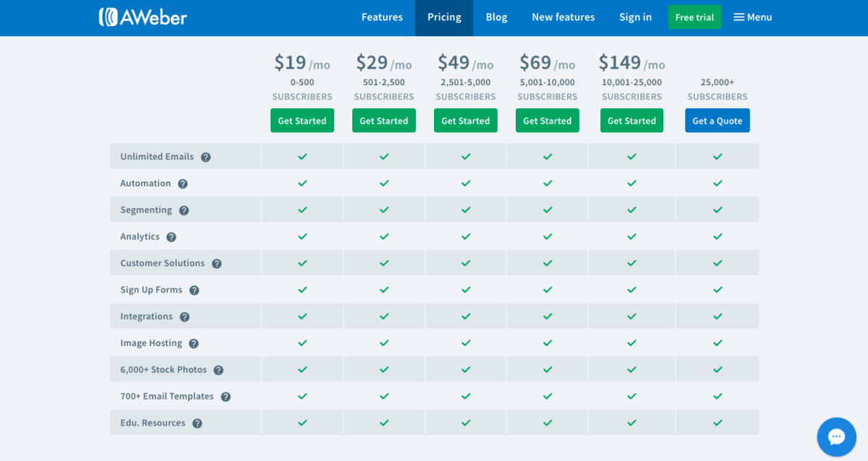Viewport: 868px width, 461px height.
Task: Show help for 700+ Email Templates
Action: 226,397
